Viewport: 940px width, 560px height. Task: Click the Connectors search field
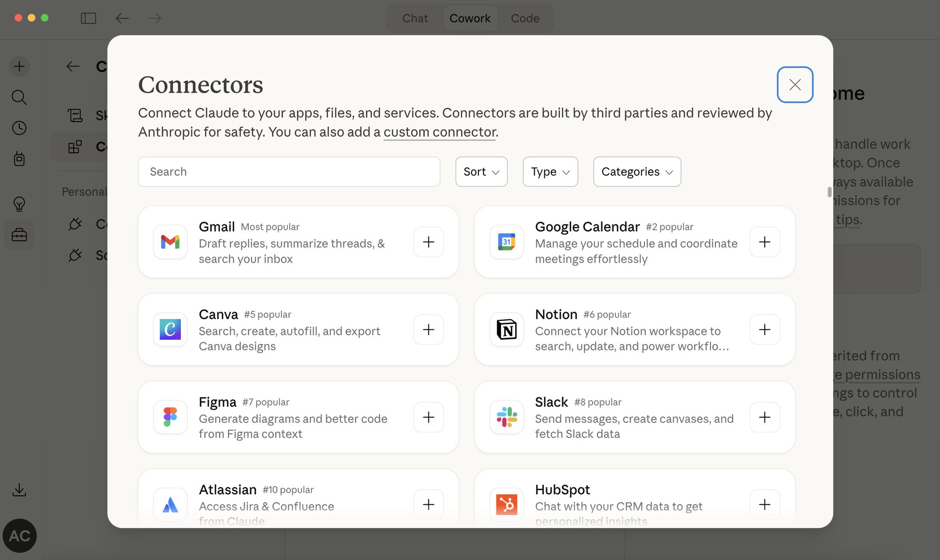click(x=289, y=172)
